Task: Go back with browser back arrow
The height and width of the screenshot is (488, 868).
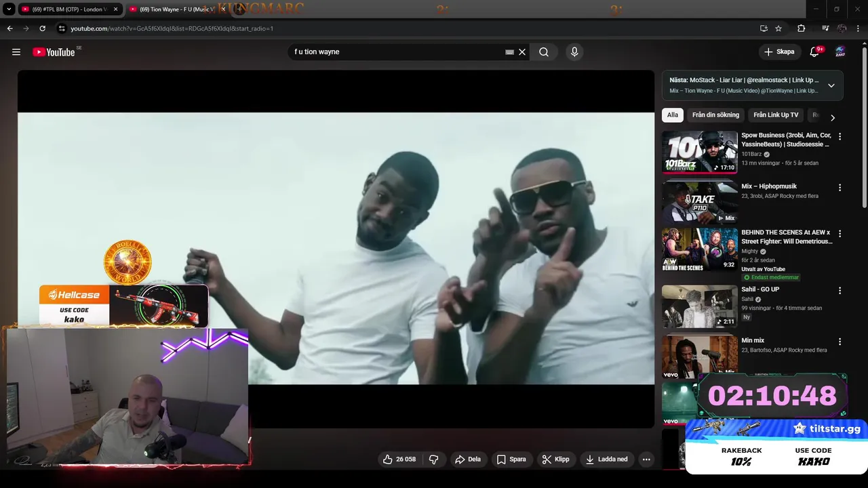Action: [x=9, y=28]
